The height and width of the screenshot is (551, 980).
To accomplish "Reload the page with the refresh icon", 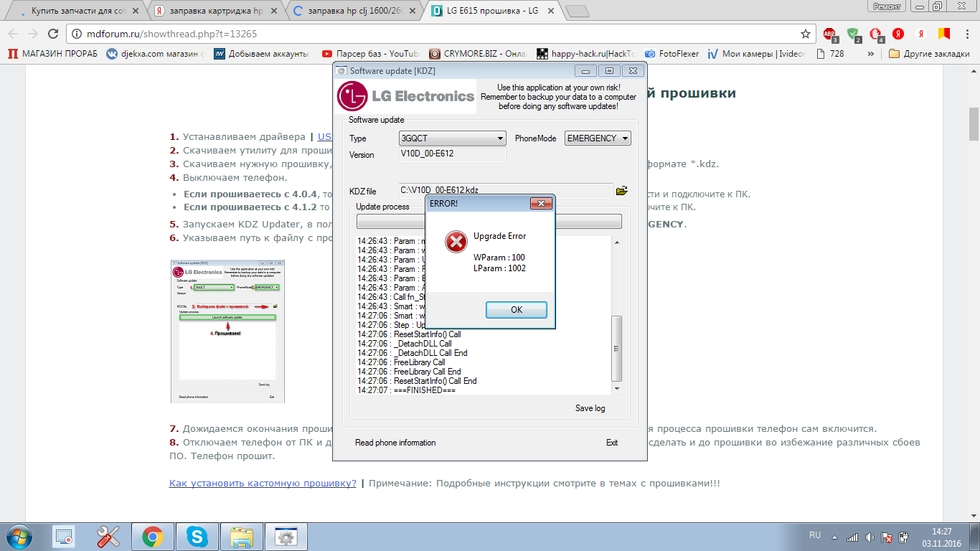I will click(52, 34).
